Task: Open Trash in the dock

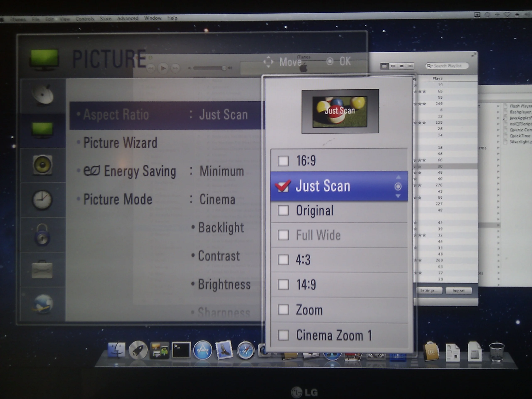Action: point(496,352)
